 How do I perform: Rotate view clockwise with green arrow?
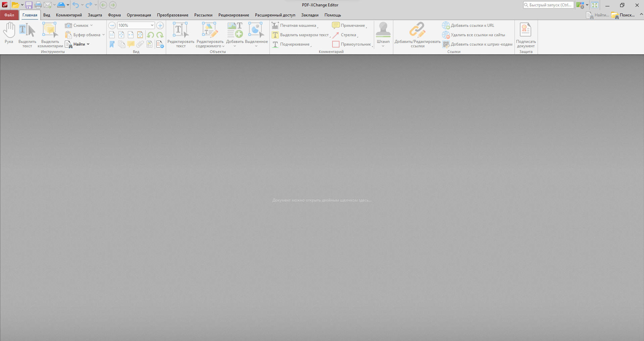tap(160, 35)
